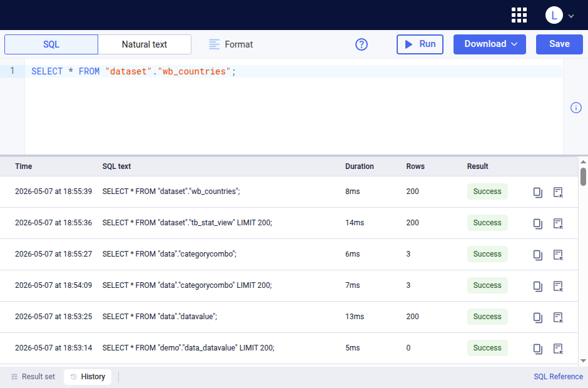Switch to the History tab

[x=88, y=377]
